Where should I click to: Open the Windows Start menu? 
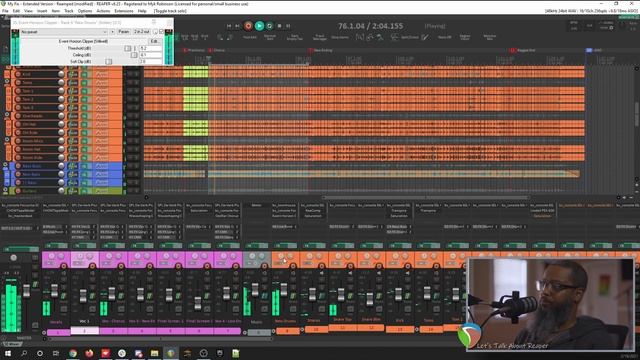tap(8, 353)
